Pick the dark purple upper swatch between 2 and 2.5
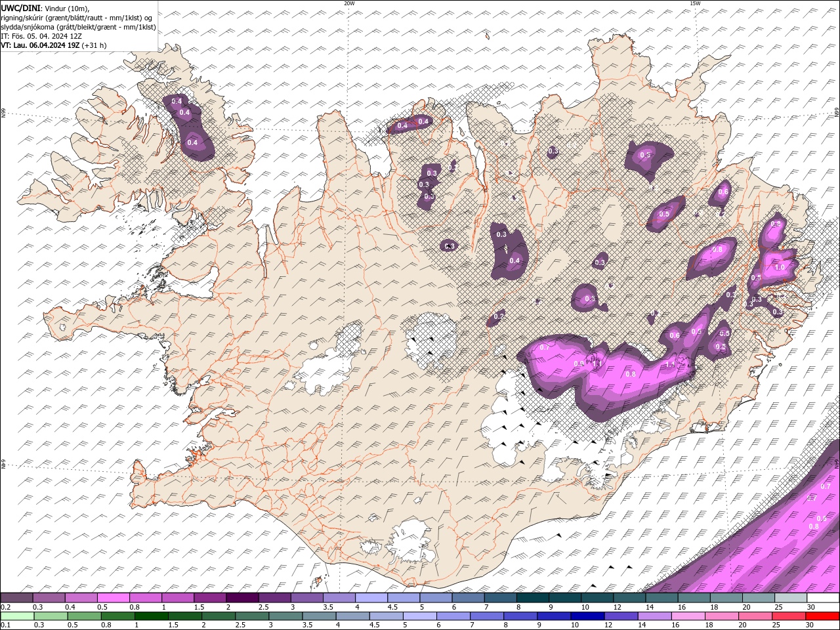840x630 pixels. [242, 598]
